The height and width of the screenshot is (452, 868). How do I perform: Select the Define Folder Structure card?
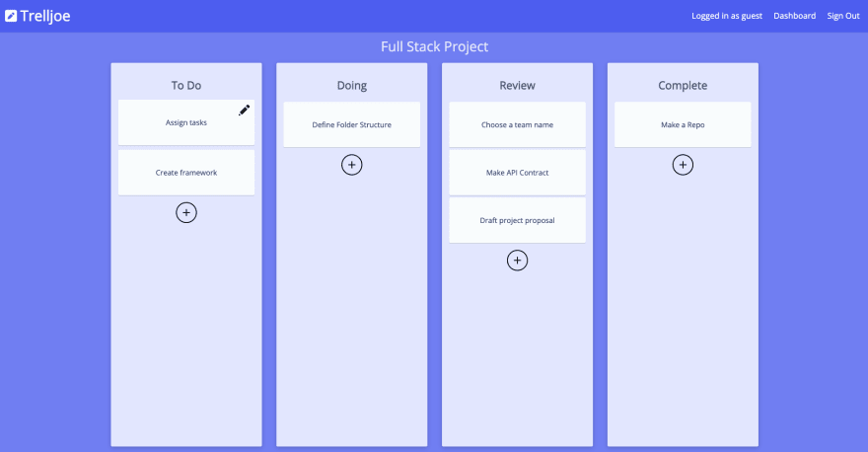click(x=351, y=124)
